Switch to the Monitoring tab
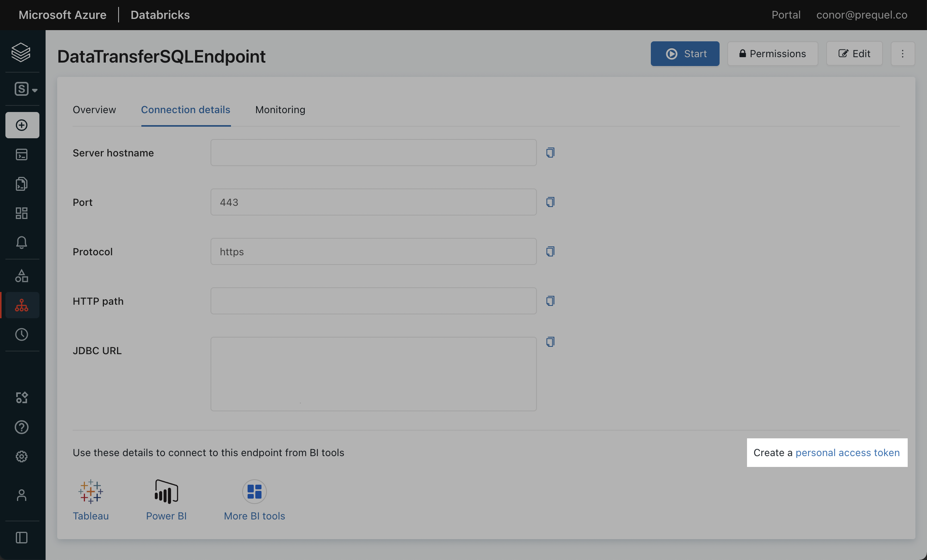This screenshot has width=927, height=560. [x=280, y=110]
